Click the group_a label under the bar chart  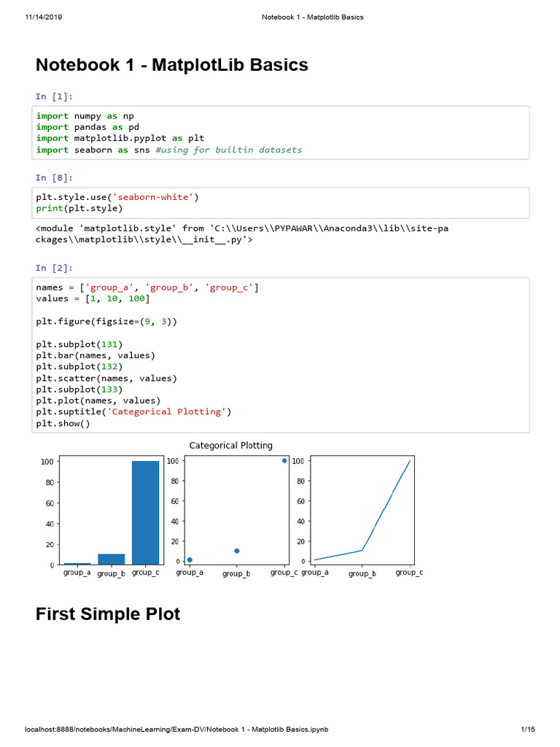77,573
